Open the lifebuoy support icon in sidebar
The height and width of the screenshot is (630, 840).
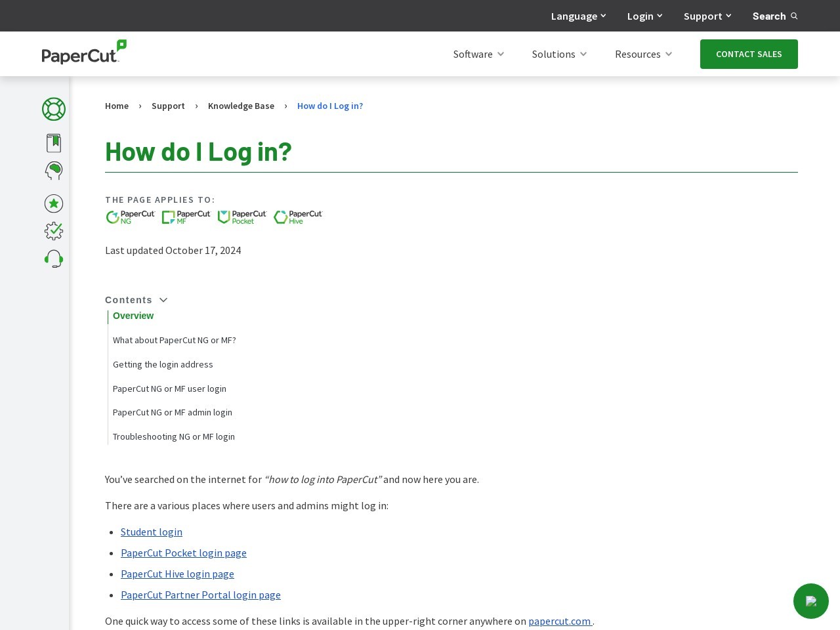pos(54,109)
